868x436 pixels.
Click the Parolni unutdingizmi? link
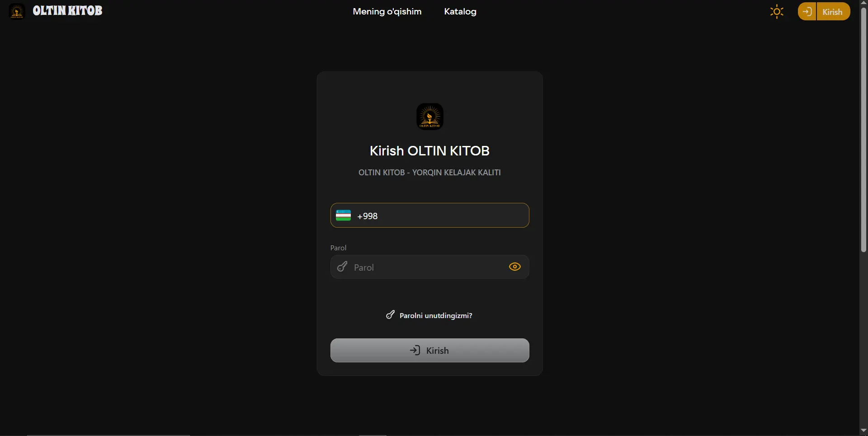tap(436, 315)
